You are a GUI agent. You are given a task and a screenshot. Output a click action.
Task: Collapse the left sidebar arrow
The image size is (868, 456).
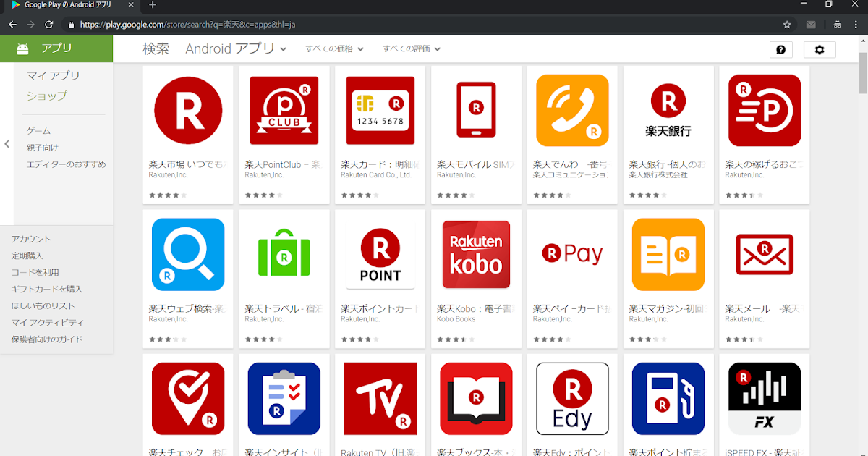pos(7,144)
